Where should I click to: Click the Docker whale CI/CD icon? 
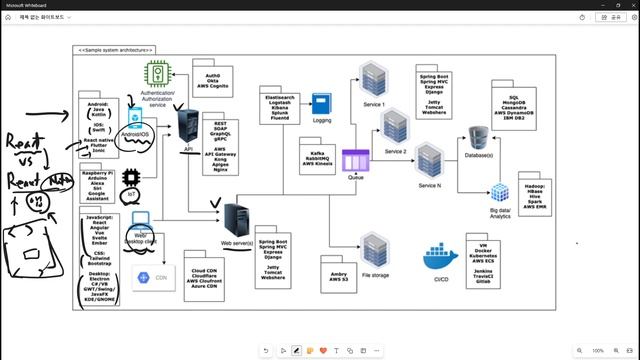tap(440, 257)
